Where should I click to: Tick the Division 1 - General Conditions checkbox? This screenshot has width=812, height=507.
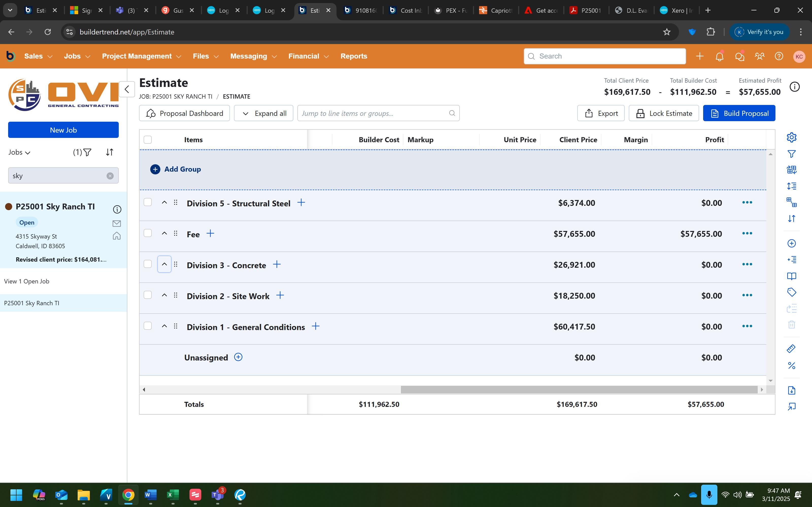coord(148,326)
